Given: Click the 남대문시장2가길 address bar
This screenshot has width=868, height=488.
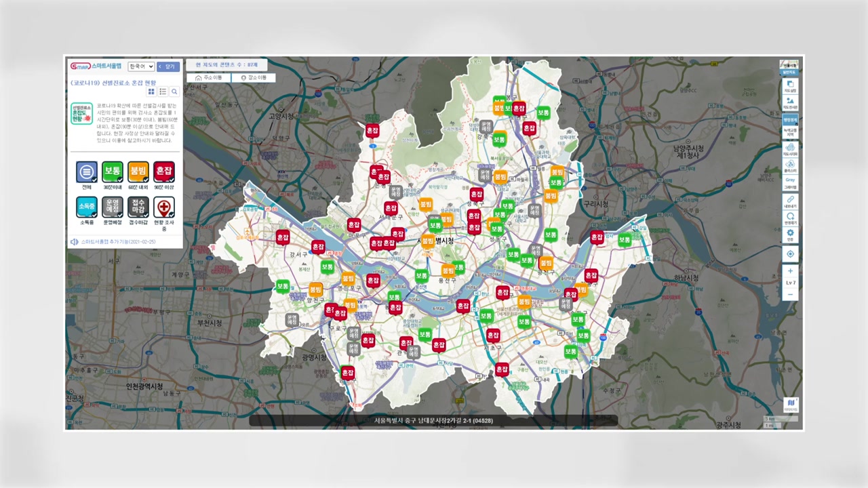Looking at the screenshot, I should (x=433, y=421).
